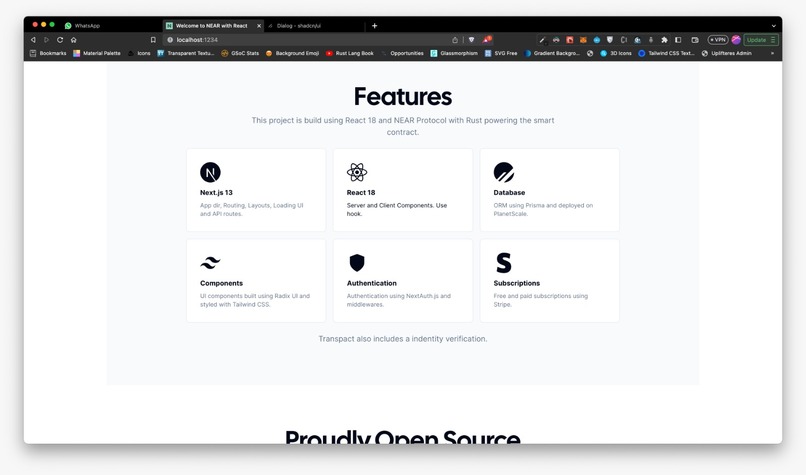Open the Gradient Backgro... bookmark

point(552,53)
